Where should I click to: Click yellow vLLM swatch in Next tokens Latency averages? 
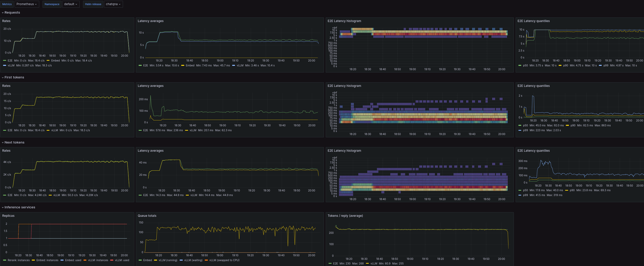(187, 195)
